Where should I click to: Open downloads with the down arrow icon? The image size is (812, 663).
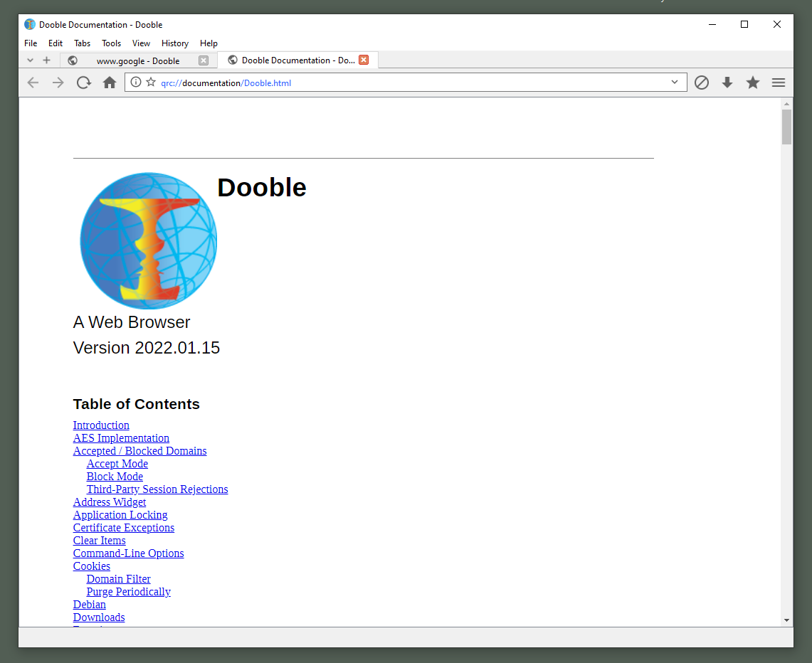727,83
